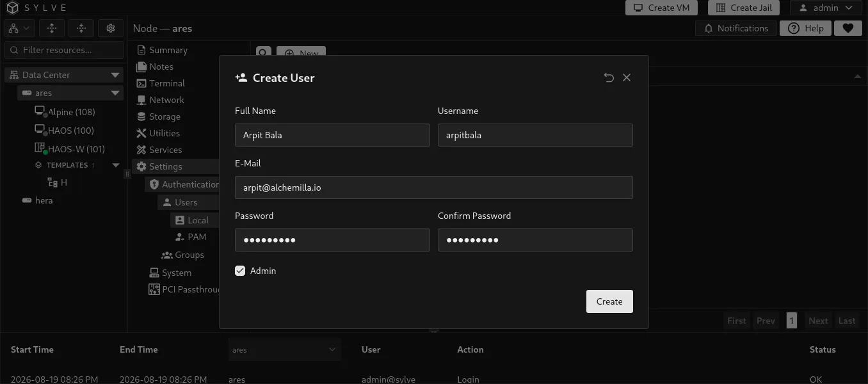
Task: Click the Username input field
Action: coord(535,135)
